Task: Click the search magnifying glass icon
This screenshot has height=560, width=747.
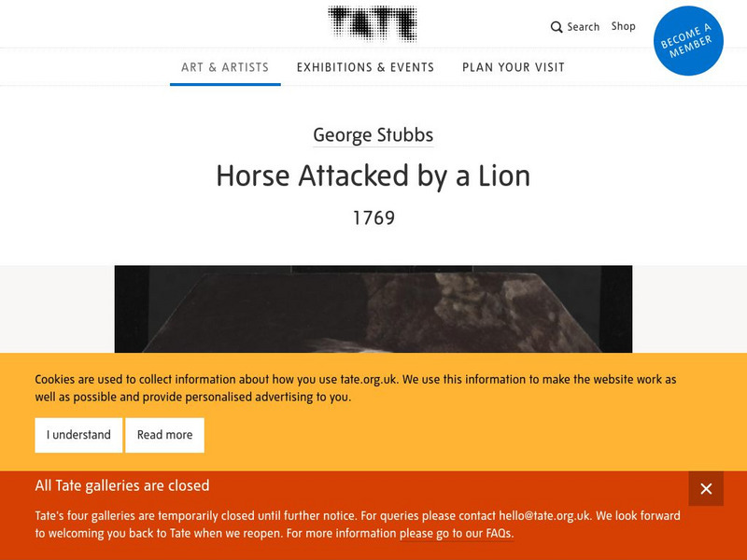Action: (557, 27)
